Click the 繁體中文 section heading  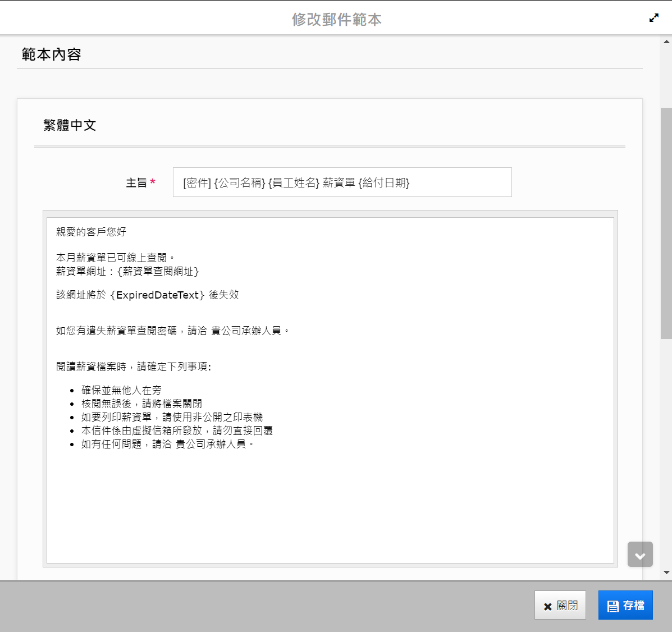tap(70, 125)
